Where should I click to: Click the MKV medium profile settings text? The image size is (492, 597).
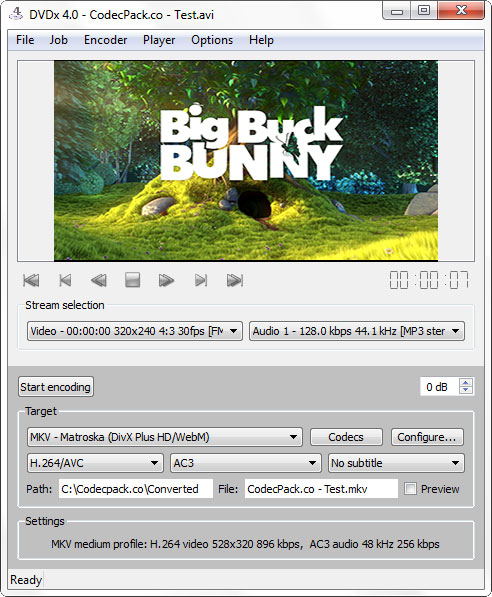point(245,544)
